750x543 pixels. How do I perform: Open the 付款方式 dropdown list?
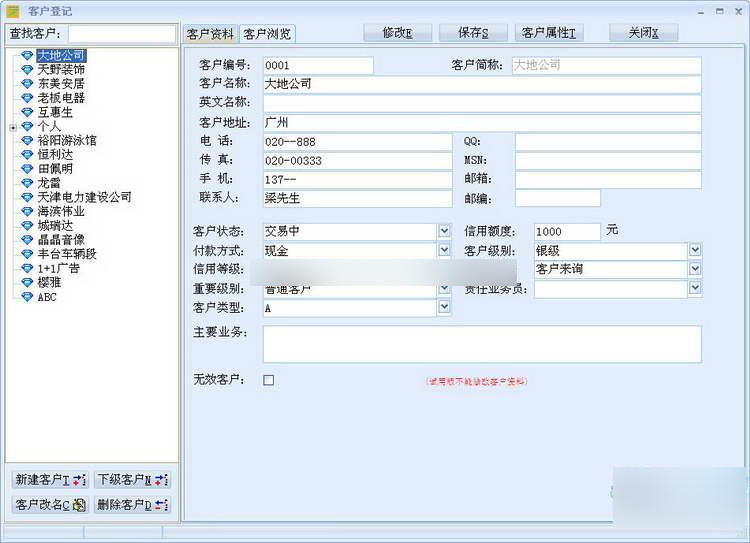pyautogui.click(x=444, y=250)
